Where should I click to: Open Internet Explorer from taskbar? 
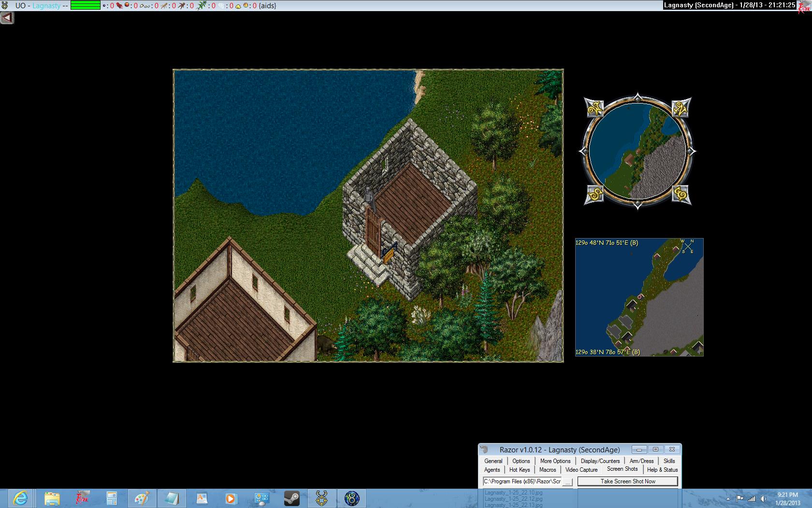(x=21, y=498)
